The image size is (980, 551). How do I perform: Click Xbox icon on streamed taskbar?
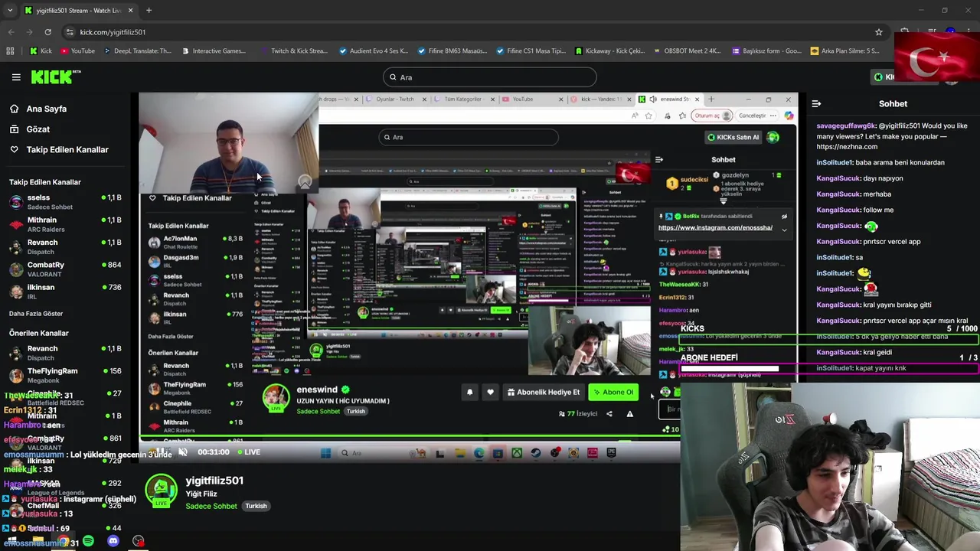point(517,453)
